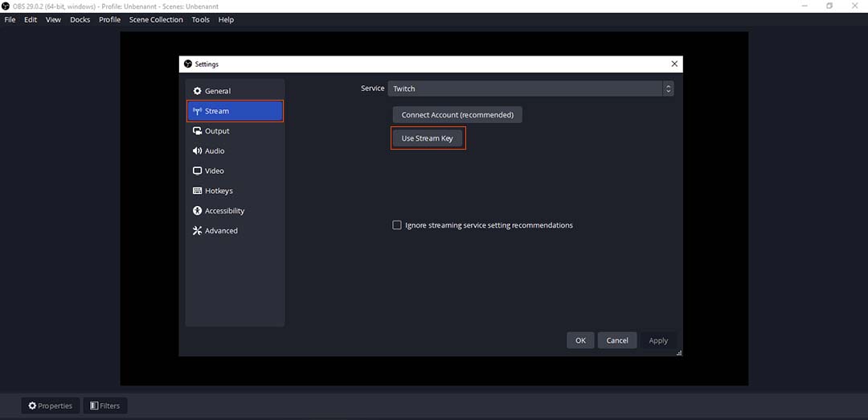Image resolution: width=868 pixels, height=420 pixels.
Task: Open the File menu
Action: [x=10, y=19]
